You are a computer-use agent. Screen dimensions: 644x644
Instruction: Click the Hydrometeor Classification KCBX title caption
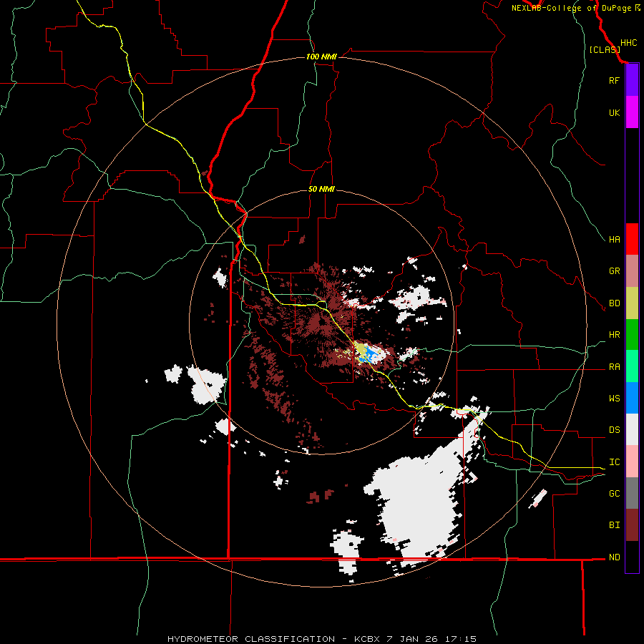322,639
